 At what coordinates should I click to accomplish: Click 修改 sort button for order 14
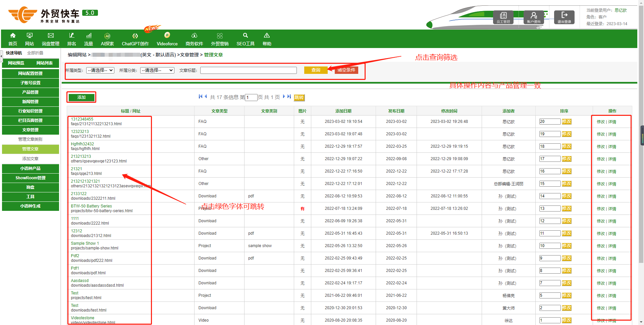click(567, 196)
